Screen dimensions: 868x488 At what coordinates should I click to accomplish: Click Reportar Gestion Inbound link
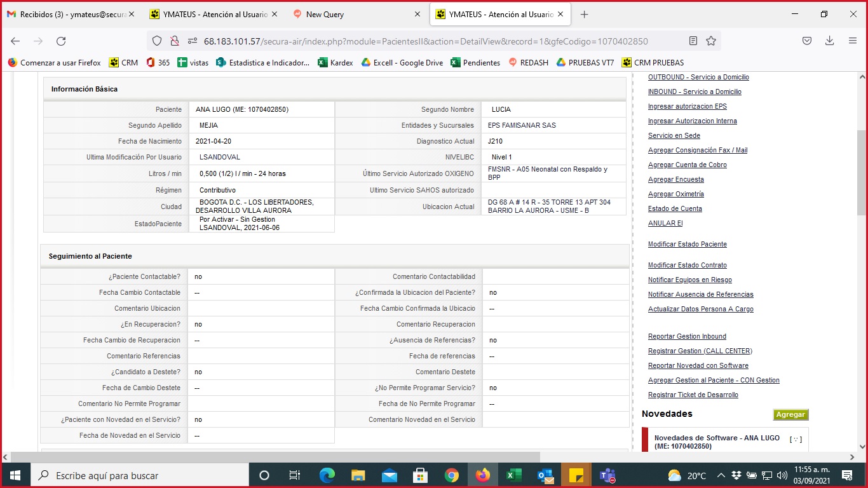(687, 336)
